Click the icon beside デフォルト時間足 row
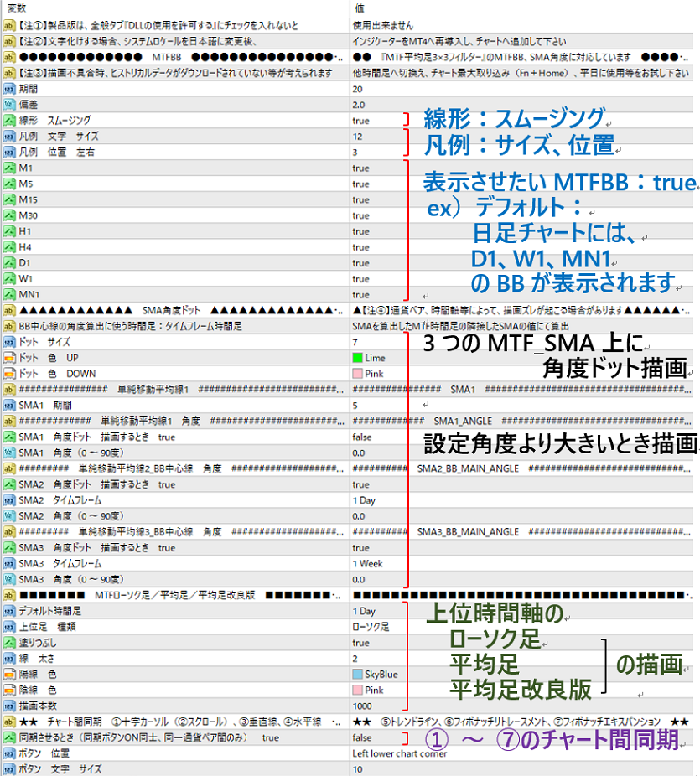Image resolution: width=700 pixels, height=776 pixels. click(x=9, y=611)
